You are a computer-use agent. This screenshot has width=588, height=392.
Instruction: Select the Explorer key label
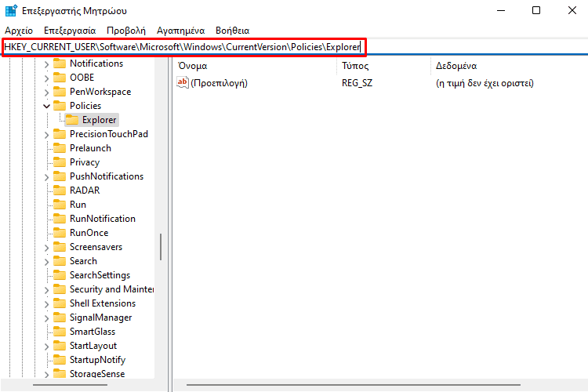[100, 120]
